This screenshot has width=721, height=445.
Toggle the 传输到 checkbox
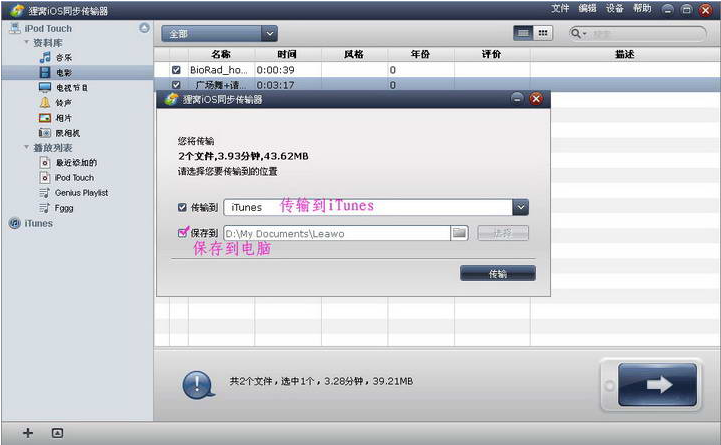coord(182,207)
